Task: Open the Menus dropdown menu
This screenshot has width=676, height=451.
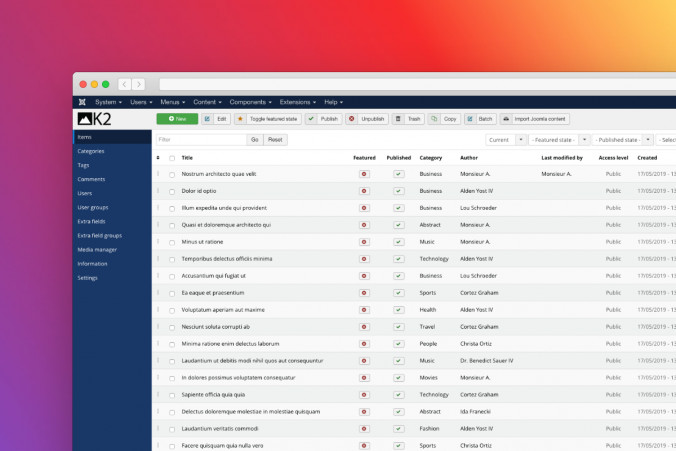Action: pos(172,102)
